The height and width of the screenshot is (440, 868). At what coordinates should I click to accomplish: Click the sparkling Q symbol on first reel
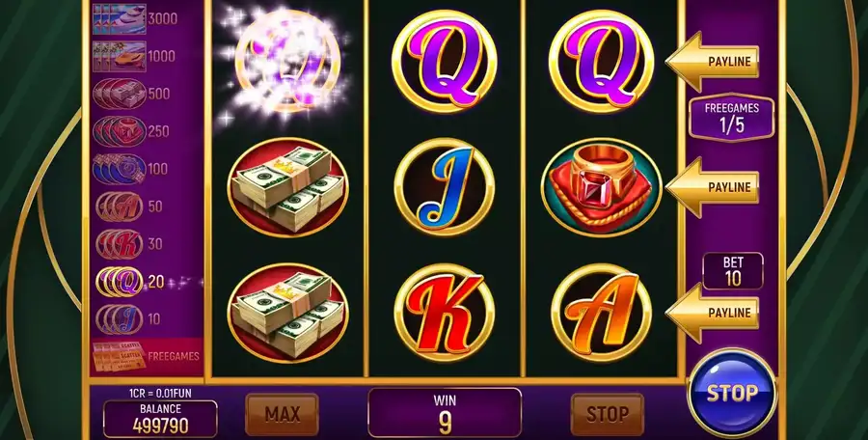(286, 61)
